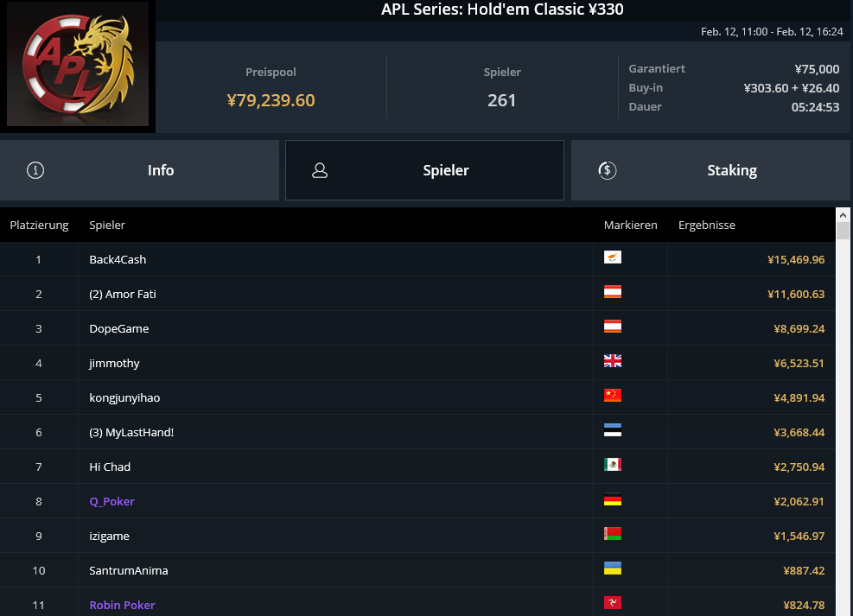Click the APL dragon chip logo
This screenshot has width=853, height=616.
coord(78,64)
